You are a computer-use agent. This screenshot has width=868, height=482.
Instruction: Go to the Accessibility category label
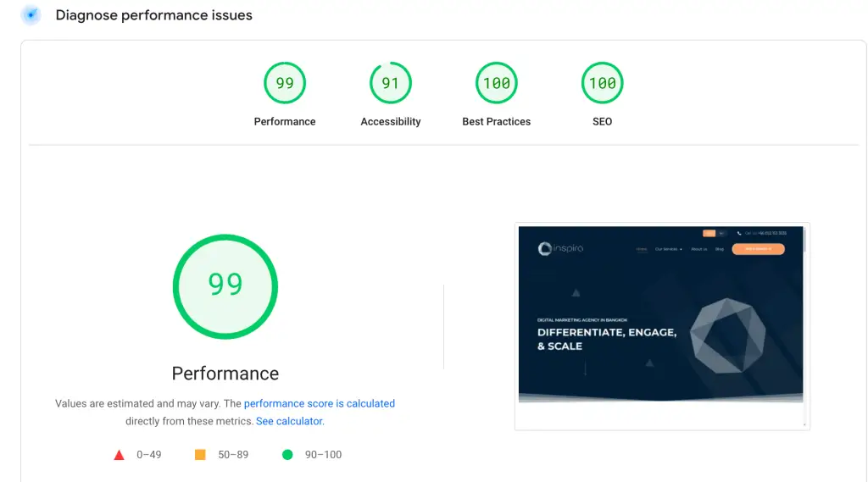pyautogui.click(x=390, y=122)
